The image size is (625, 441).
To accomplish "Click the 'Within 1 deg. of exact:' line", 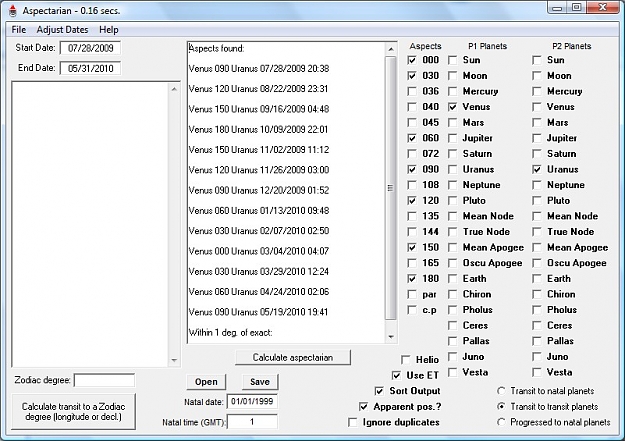I will click(x=231, y=333).
